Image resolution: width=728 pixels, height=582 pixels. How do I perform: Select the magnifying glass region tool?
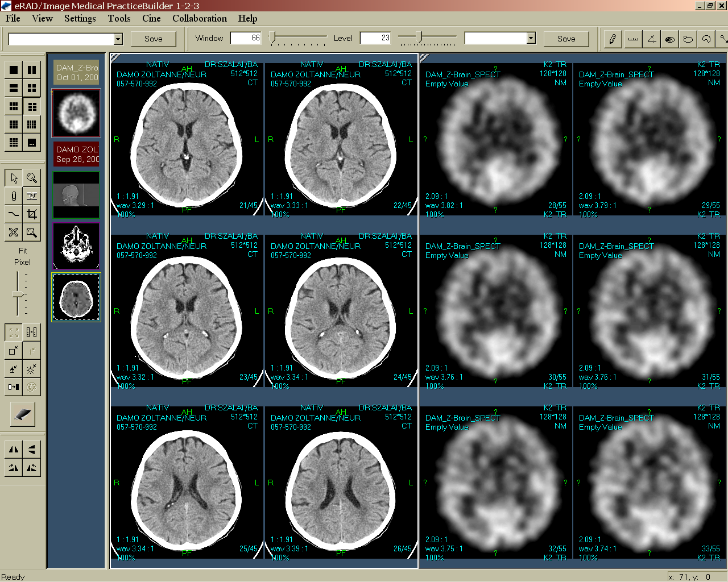pos(32,232)
